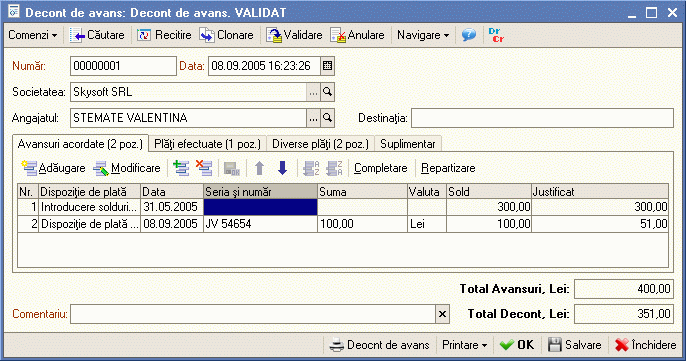Clear the Comentariu field with X
Image resolution: width=686 pixels, height=361 pixels.
click(x=442, y=314)
